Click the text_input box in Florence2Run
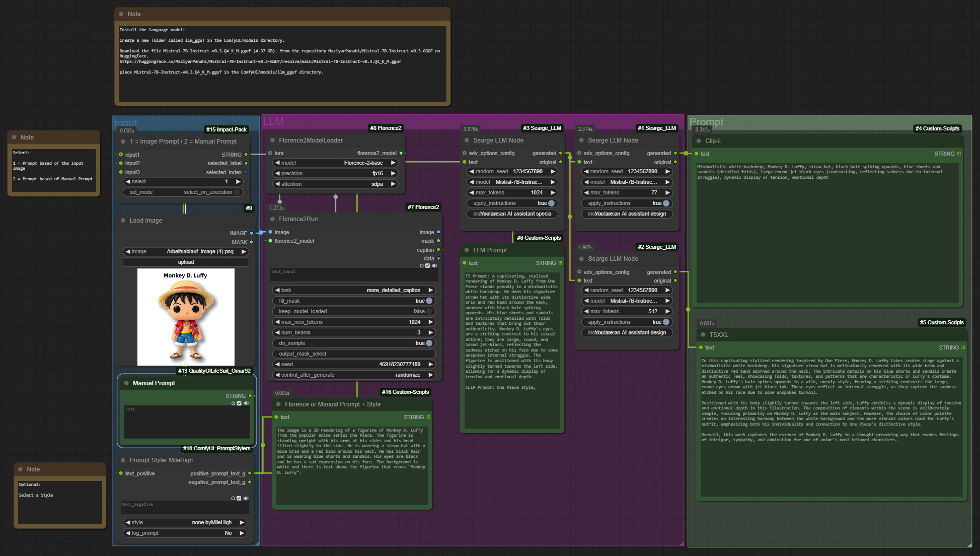The height and width of the screenshot is (556, 980). 354,275
